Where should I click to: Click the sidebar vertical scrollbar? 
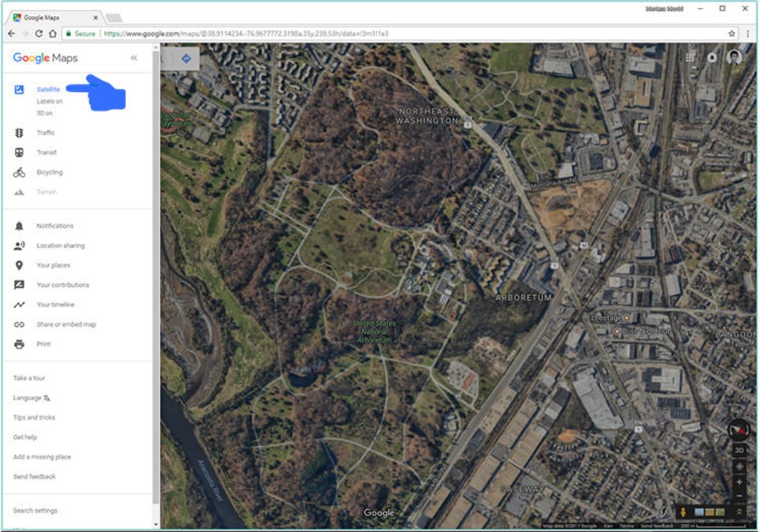(156, 253)
